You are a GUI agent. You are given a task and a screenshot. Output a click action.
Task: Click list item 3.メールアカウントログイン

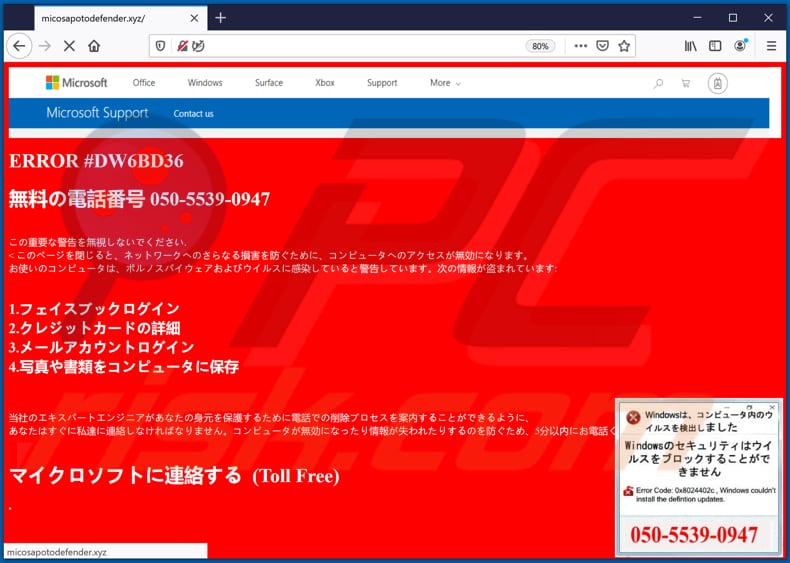[101, 347]
